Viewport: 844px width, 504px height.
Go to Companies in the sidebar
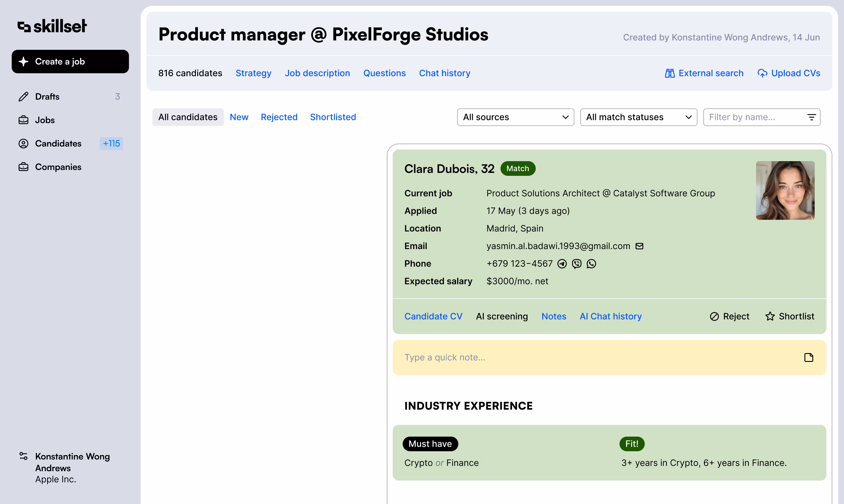70,167
